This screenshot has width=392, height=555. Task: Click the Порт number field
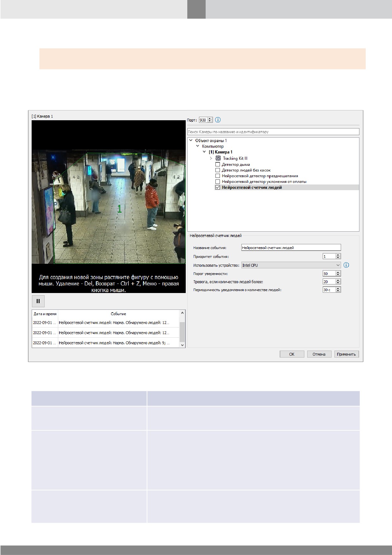203,120
